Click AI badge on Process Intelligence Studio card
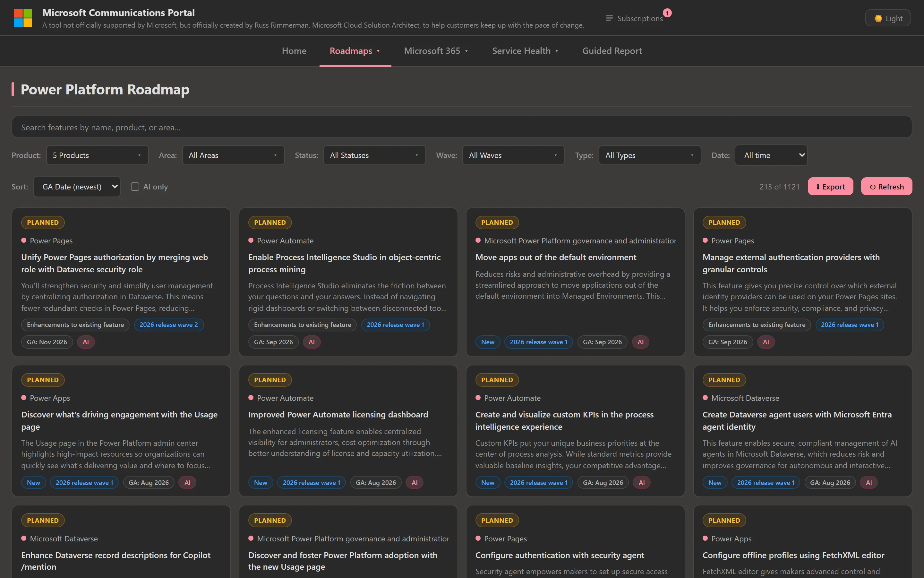 coord(312,342)
